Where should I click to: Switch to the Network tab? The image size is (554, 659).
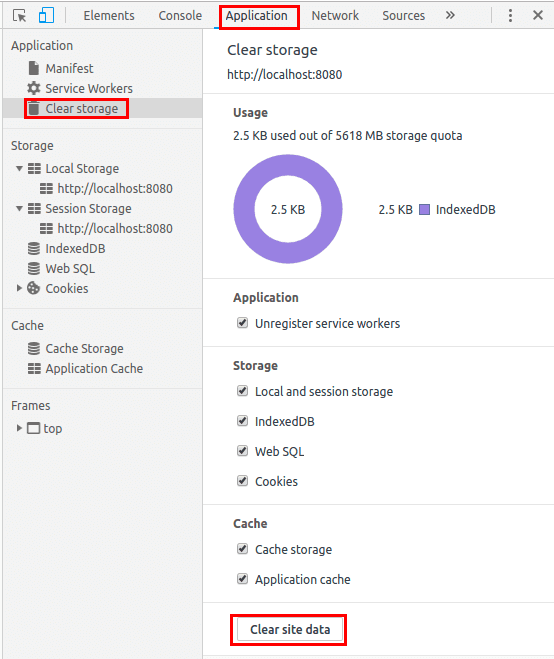(x=335, y=16)
